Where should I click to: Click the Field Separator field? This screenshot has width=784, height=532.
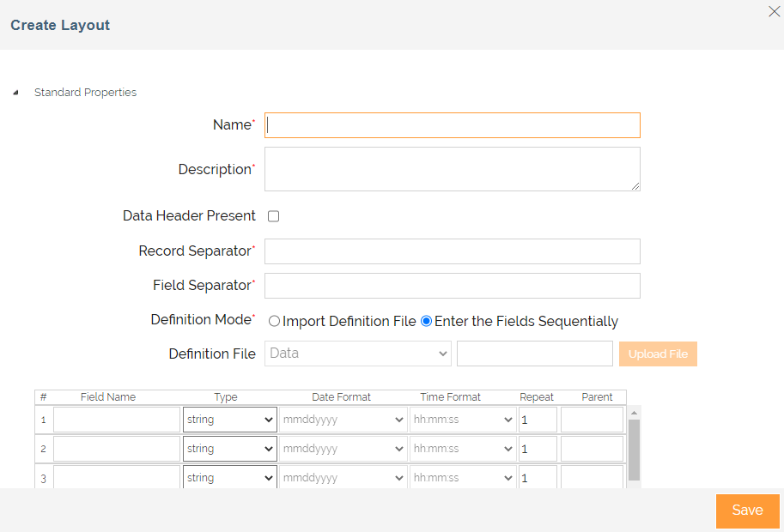tap(452, 286)
